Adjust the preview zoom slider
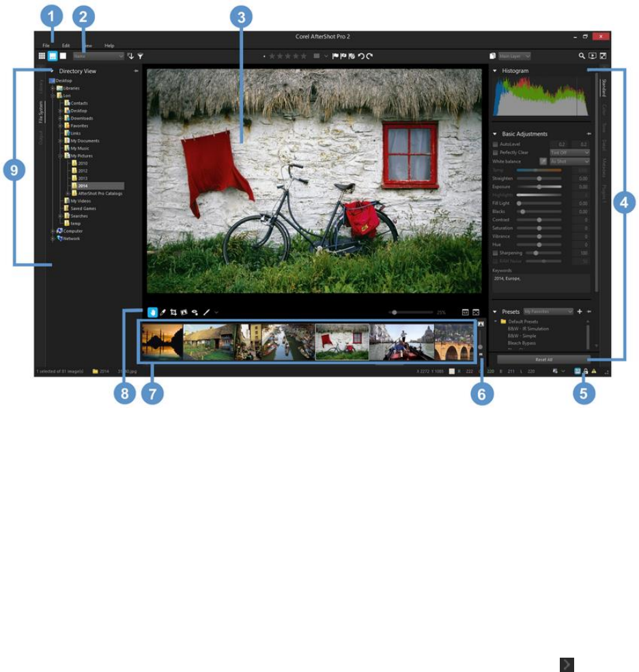This screenshot has height=672, width=639. tap(410, 312)
